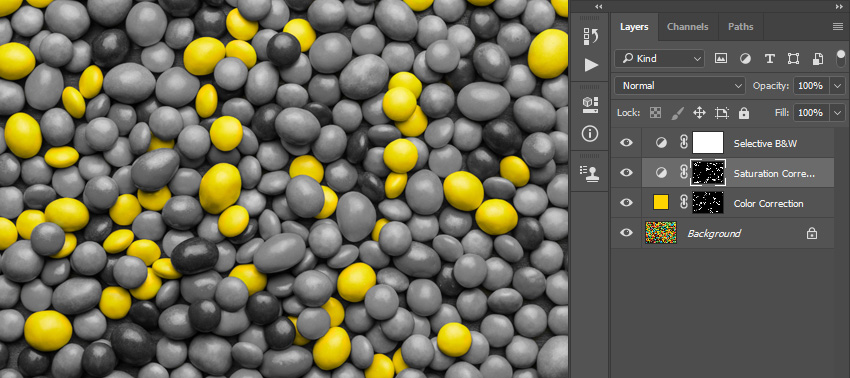Filter for shape layers icon
The height and width of the screenshot is (378, 850).
coord(794,59)
